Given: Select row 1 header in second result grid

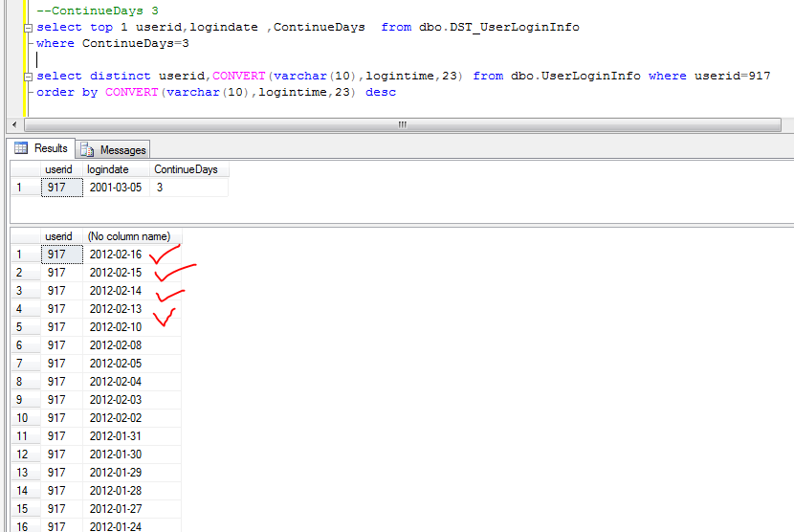Looking at the screenshot, I should (26, 255).
